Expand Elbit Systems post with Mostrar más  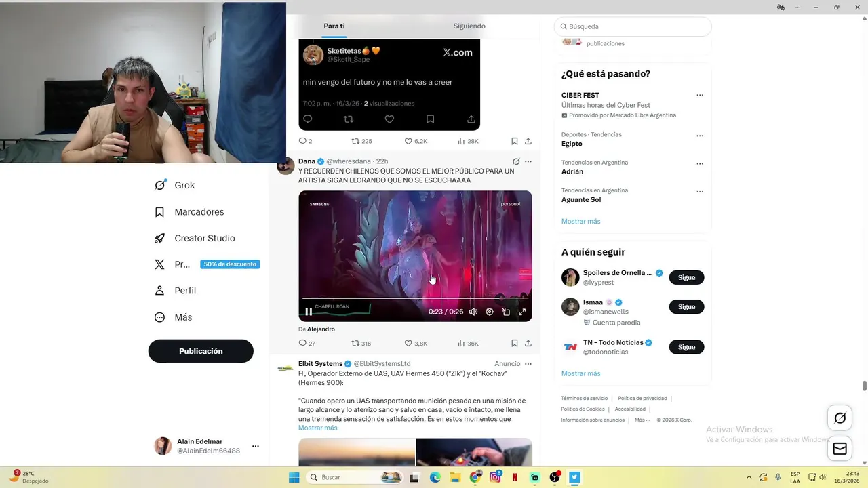pyautogui.click(x=317, y=428)
